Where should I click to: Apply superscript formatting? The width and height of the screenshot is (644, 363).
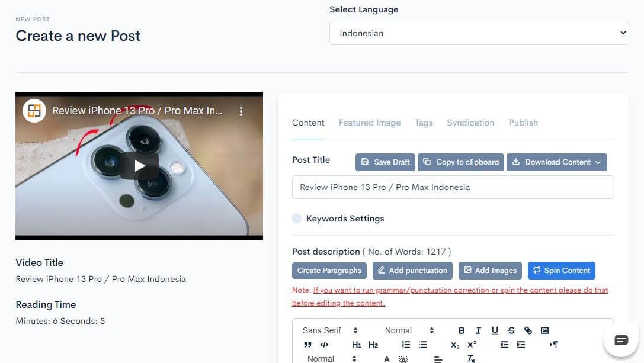472,345
